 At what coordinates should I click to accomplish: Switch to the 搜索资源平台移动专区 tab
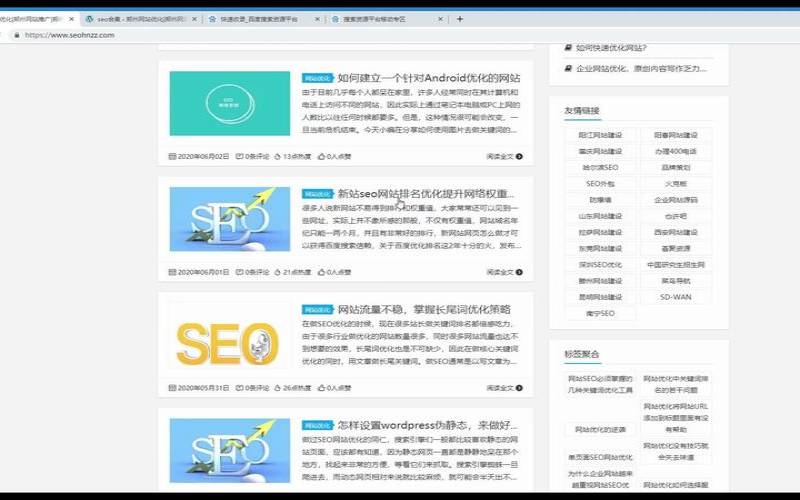pos(387,19)
